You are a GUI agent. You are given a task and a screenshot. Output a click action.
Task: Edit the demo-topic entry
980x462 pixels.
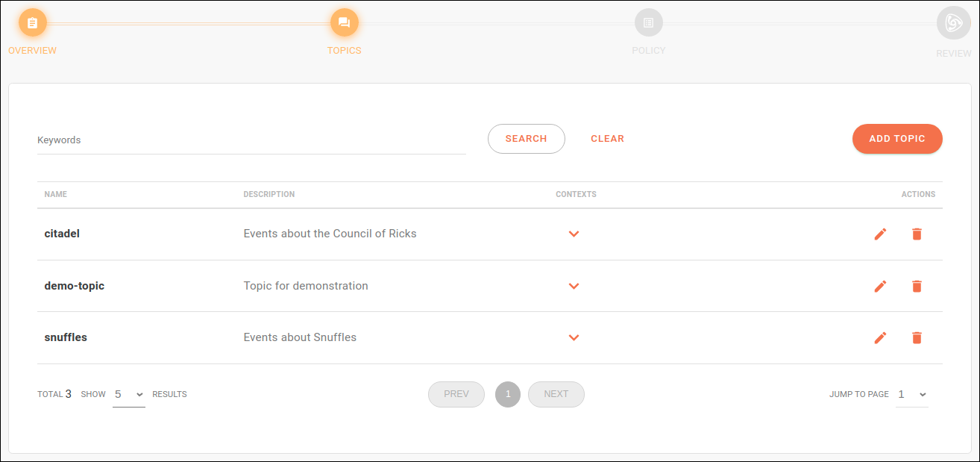[881, 286]
